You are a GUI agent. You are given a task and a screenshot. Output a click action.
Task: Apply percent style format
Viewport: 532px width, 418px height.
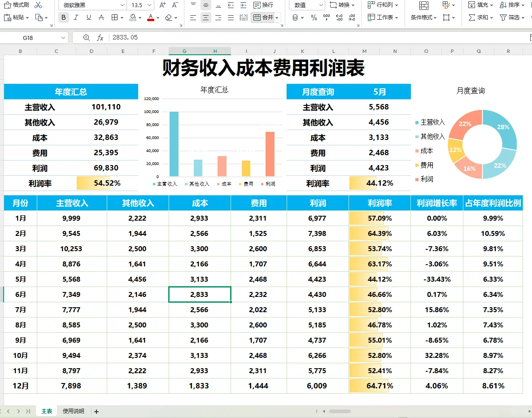click(314, 17)
